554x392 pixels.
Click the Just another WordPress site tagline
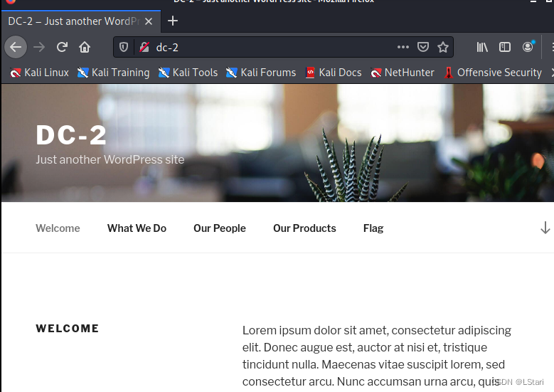tap(110, 160)
